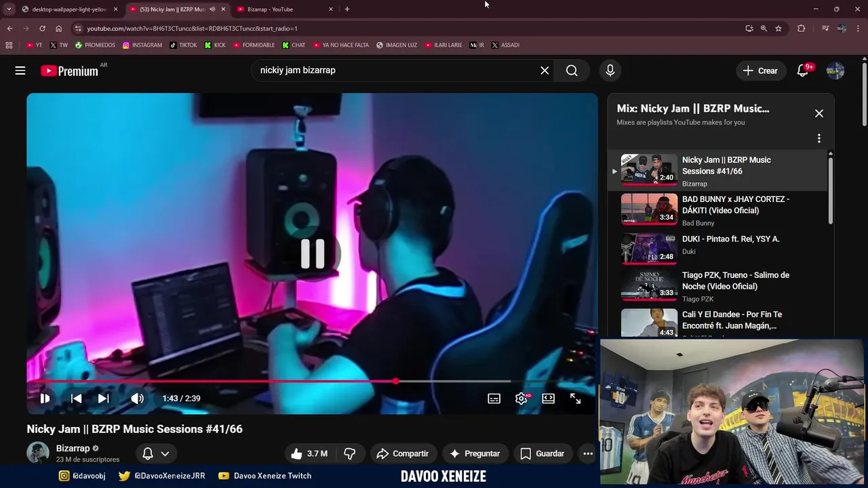Open the ASSADI bookmark
Viewport: 868px width, 488px height.
click(x=505, y=45)
